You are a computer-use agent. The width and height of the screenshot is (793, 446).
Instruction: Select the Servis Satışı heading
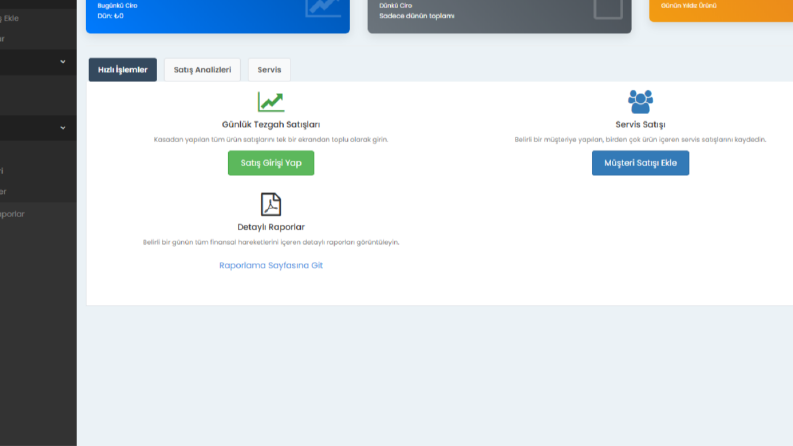click(640, 124)
